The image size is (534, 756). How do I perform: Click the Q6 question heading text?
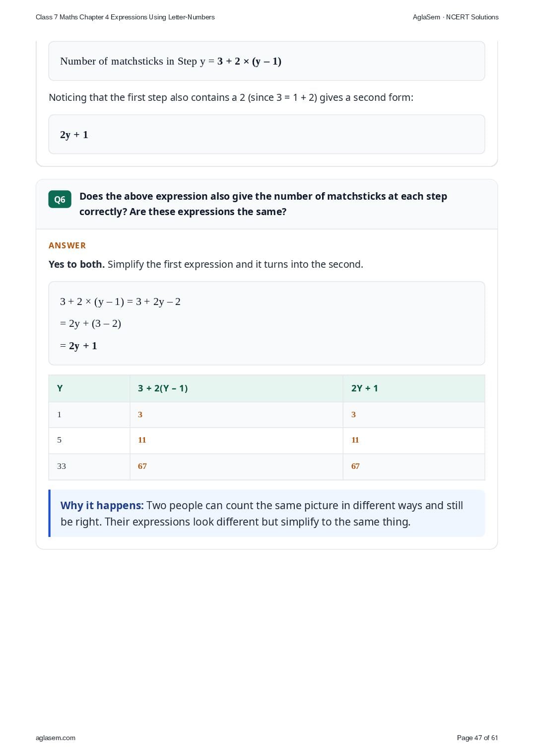[263, 204]
